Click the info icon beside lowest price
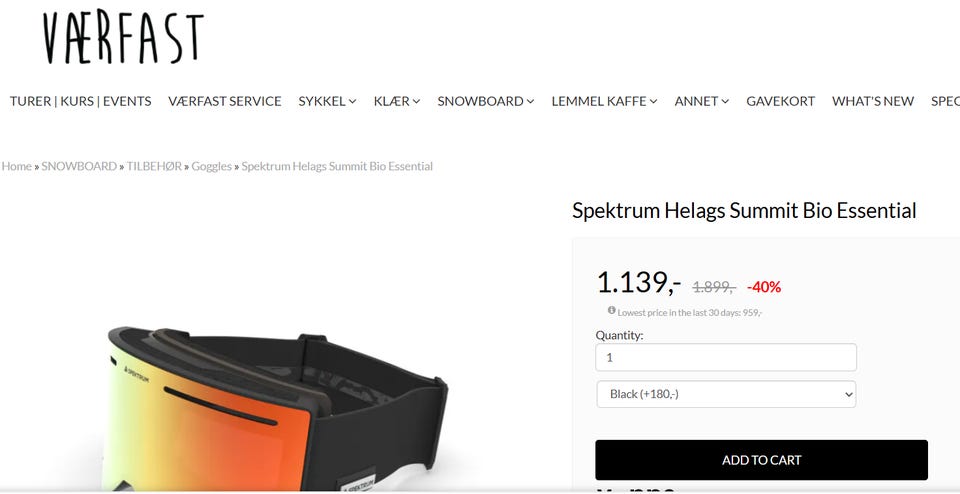 pyautogui.click(x=612, y=310)
